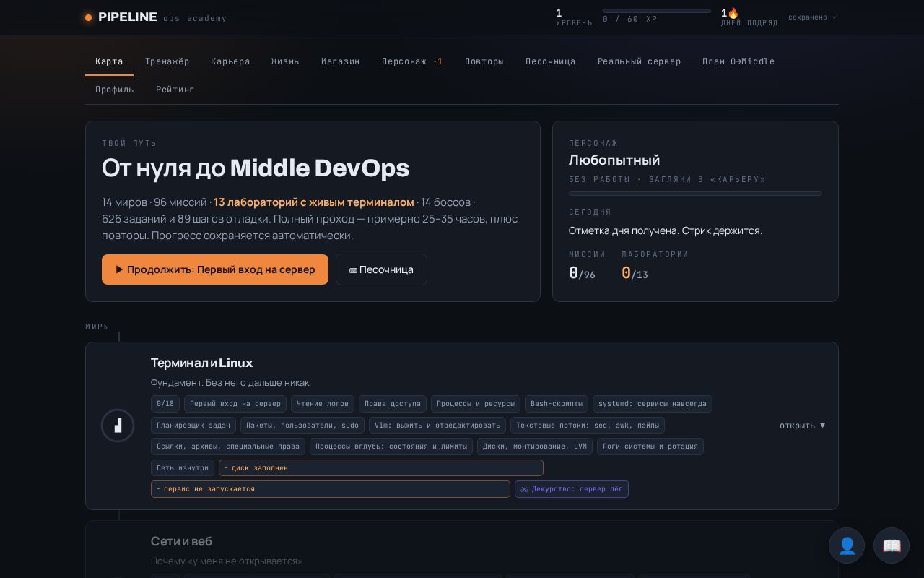
Task: Go to the Жизнь tab
Action: pyautogui.click(x=285, y=61)
